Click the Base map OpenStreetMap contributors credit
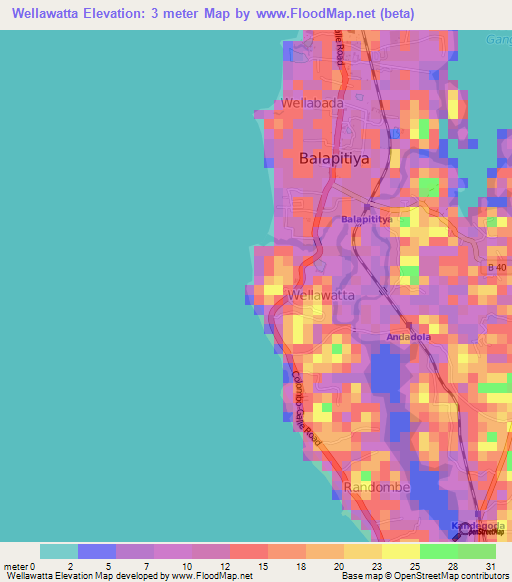The width and height of the screenshot is (512, 582). point(425,576)
